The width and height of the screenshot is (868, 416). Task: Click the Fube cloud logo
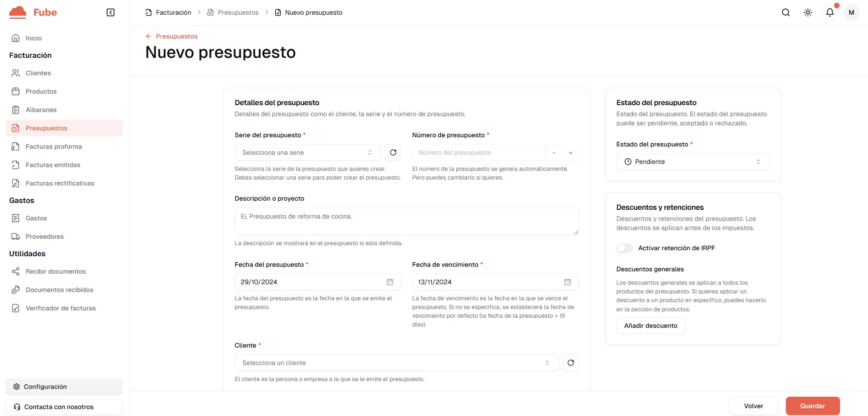click(x=18, y=12)
